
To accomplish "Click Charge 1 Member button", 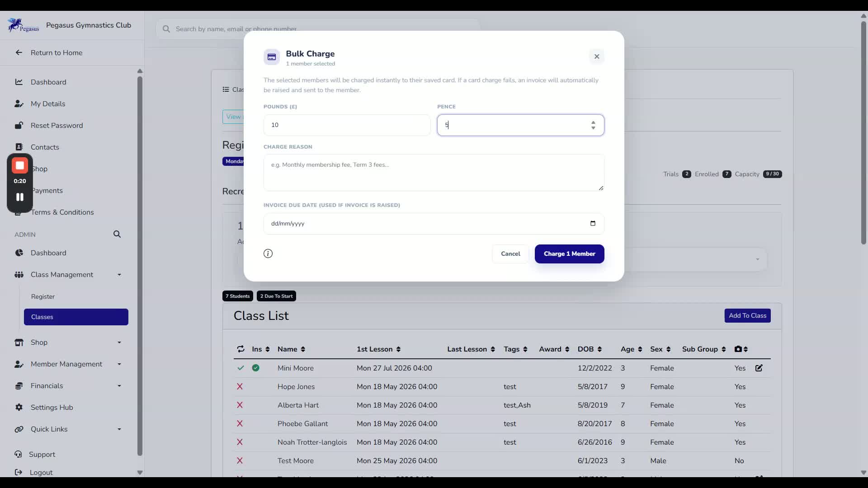I will click(x=569, y=253).
